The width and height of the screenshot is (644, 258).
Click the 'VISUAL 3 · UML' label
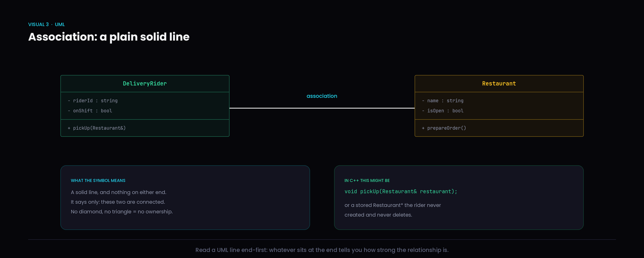point(46,25)
